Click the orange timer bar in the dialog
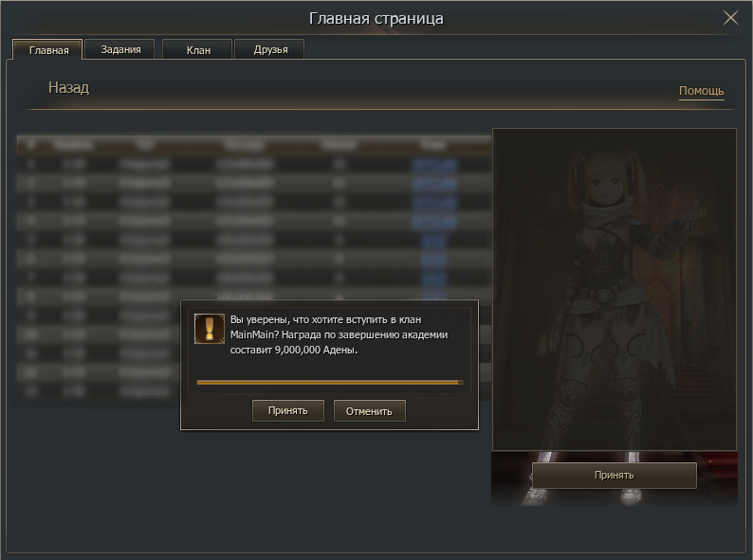The width and height of the screenshot is (753, 560). click(x=328, y=383)
